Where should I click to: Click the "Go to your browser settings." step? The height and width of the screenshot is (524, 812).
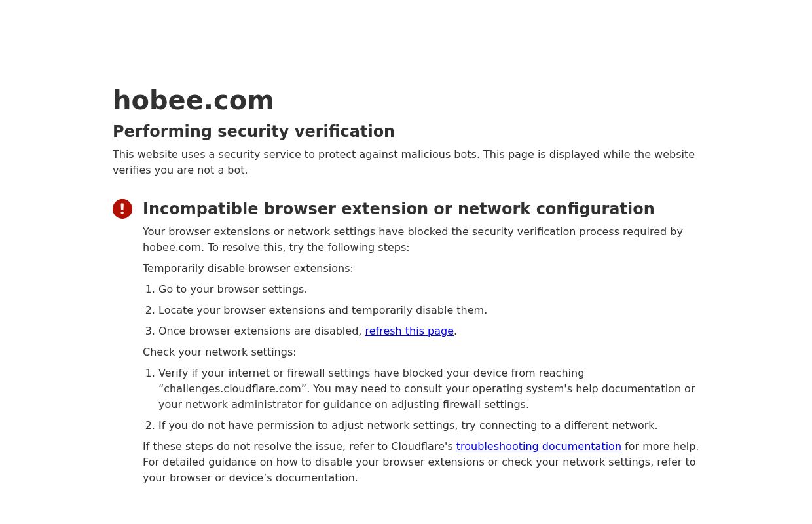232,290
